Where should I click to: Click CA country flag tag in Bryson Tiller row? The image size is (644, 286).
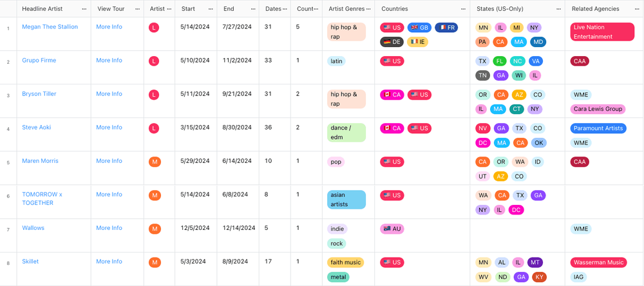pos(392,95)
